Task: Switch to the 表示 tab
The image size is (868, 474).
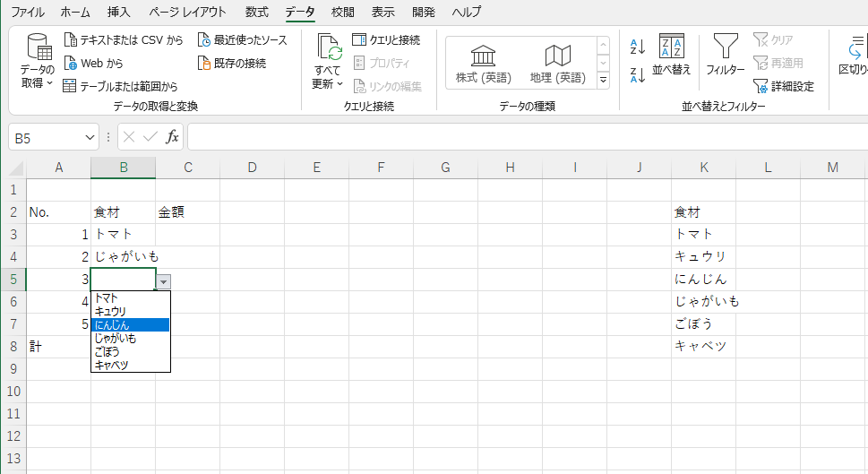Action: coord(383,12)
